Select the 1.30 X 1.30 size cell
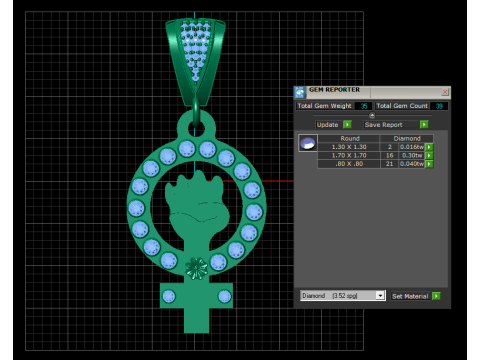Screen dimensions: 480x360 click(x=349, y=147)
